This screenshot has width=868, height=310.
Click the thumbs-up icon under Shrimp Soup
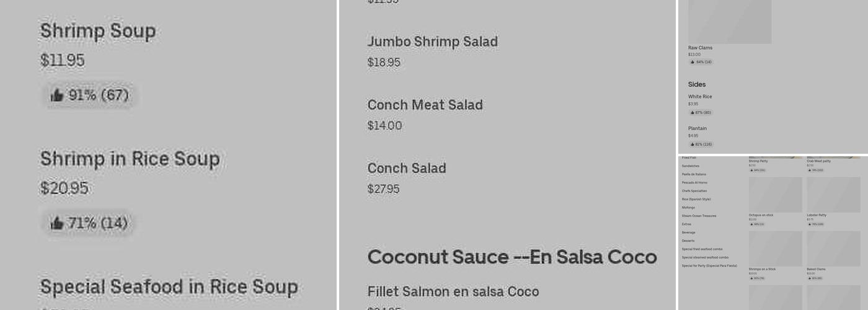pyautogui.click(x=57, y=95)
